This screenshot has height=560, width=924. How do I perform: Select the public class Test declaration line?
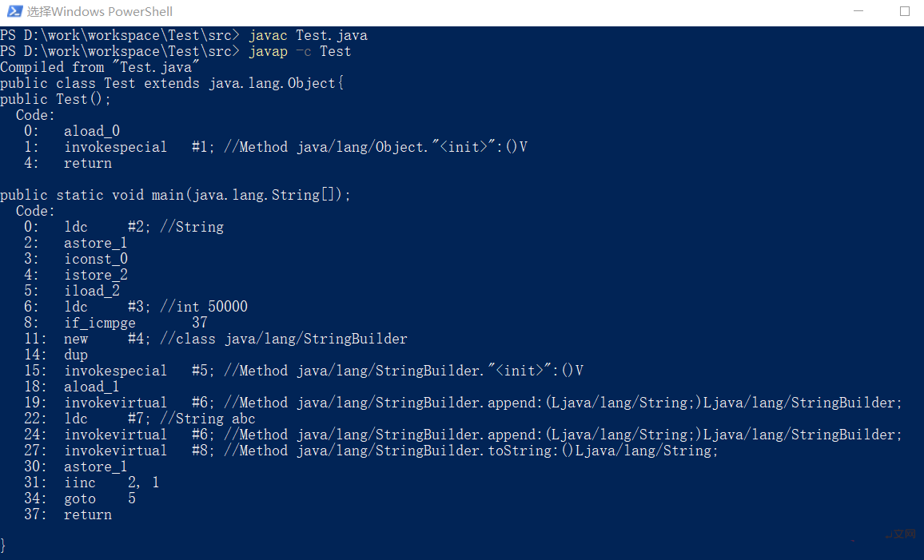pos(172,83)
